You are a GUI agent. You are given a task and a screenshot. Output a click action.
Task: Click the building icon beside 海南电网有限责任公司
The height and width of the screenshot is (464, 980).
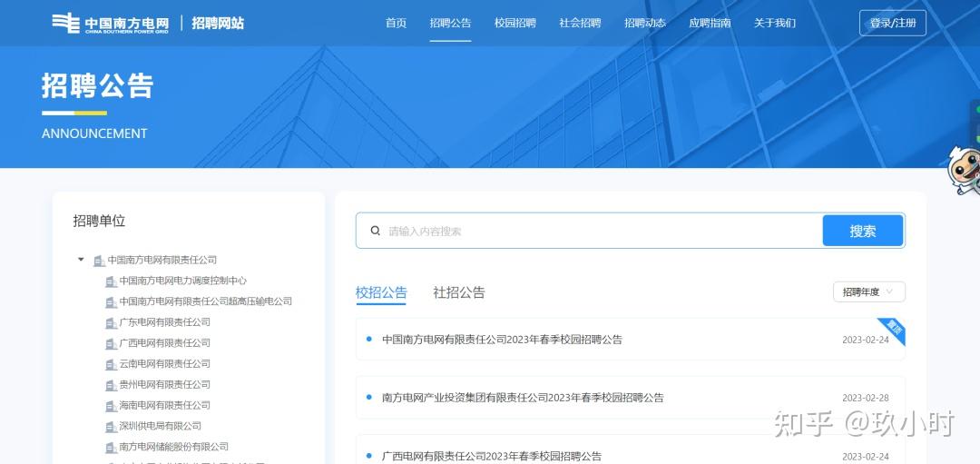pos(112,407)
